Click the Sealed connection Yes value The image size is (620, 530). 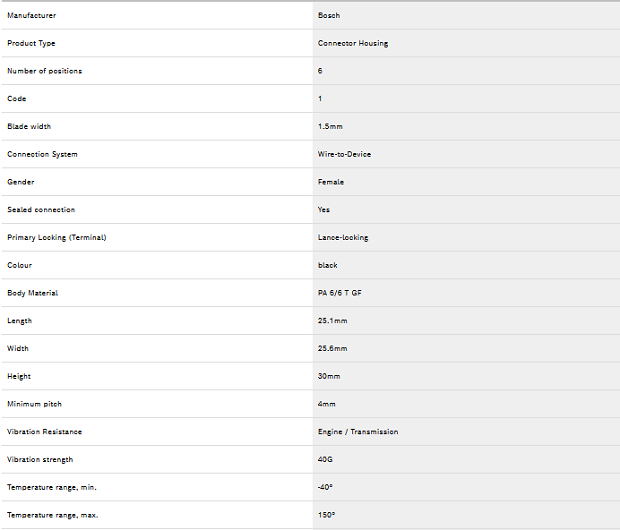pyautogui.click(x=323, y=210)
